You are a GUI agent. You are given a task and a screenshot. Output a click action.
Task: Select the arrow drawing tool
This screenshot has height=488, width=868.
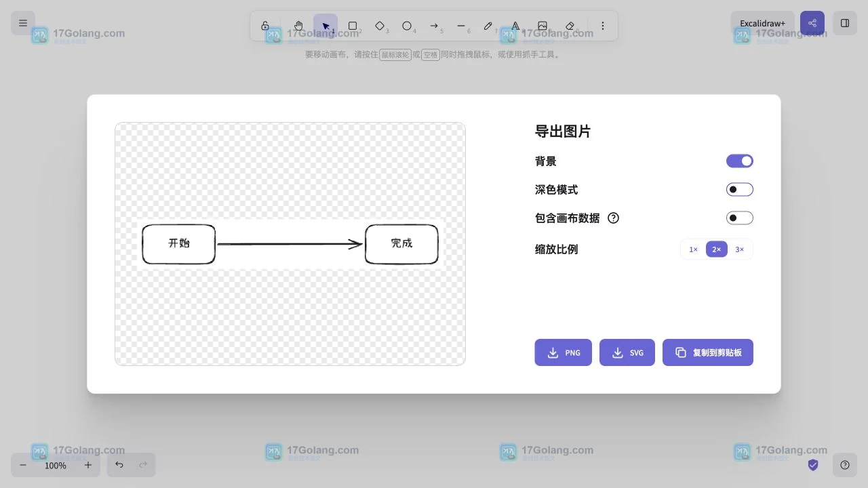click(x=434, y=26)
